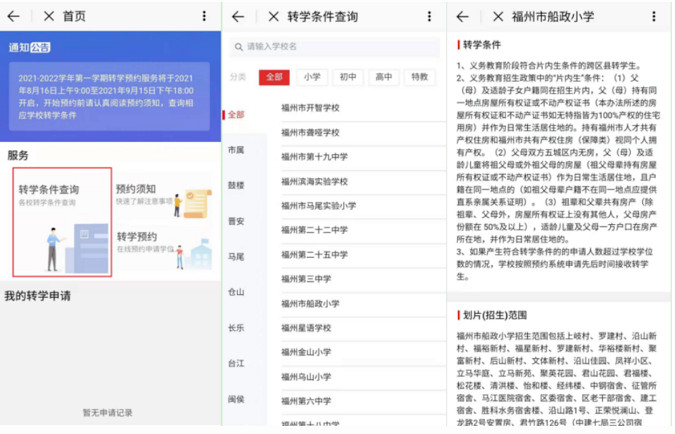675x434 pixels.
Task: Close the 转学条件查询 page with X
Action: coord(273,17)
